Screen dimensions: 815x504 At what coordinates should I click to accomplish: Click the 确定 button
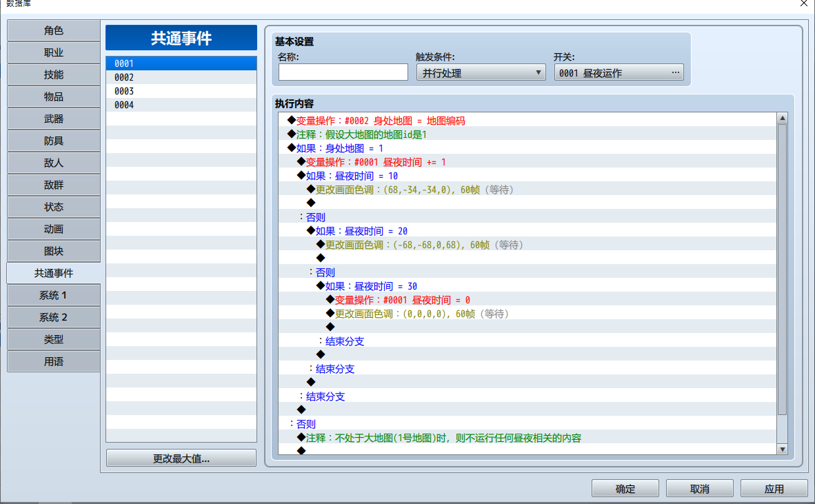coord(625,488)
